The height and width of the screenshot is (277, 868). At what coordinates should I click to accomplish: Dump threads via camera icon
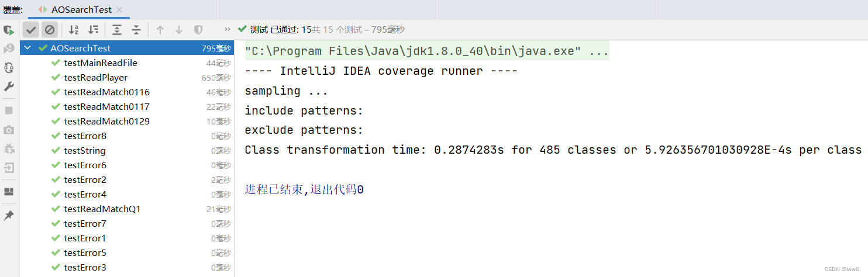pos(9,130)
